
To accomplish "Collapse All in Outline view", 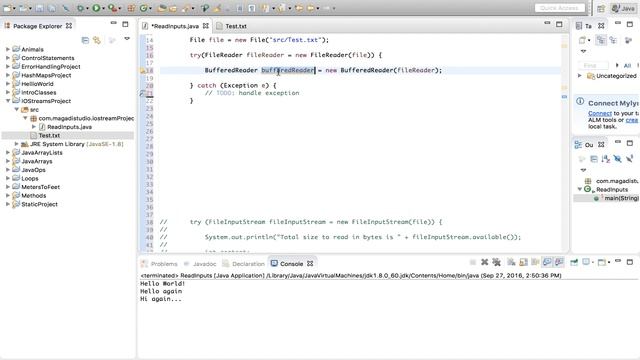I will [x=594, y=159].
